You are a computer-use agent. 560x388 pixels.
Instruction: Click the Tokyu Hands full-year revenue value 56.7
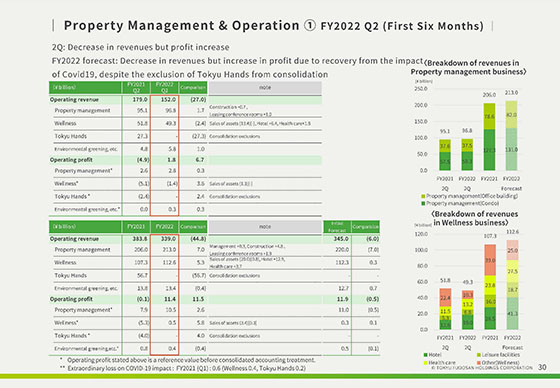click(x=142, y=275)
